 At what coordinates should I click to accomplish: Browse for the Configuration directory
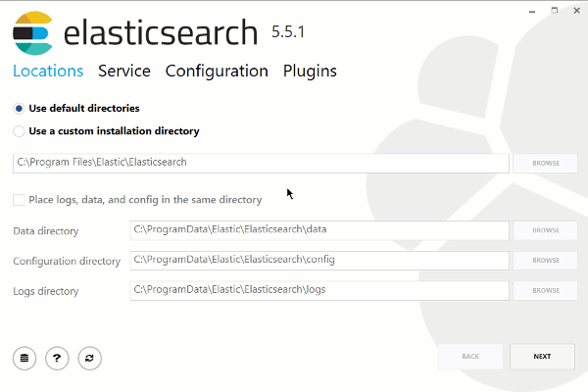pos(546,261)
